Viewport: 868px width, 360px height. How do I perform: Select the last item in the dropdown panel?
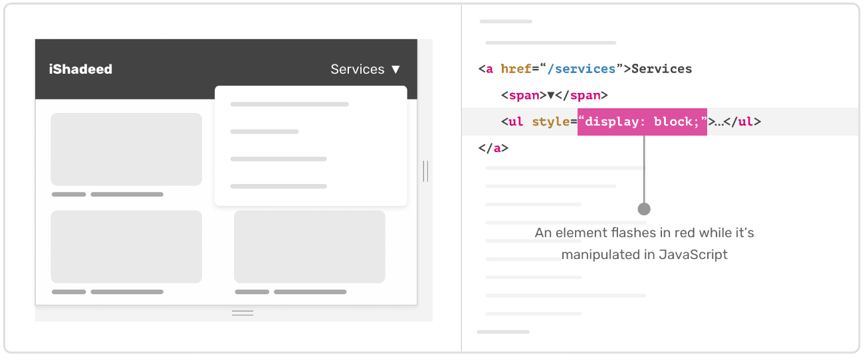[278, 186]
